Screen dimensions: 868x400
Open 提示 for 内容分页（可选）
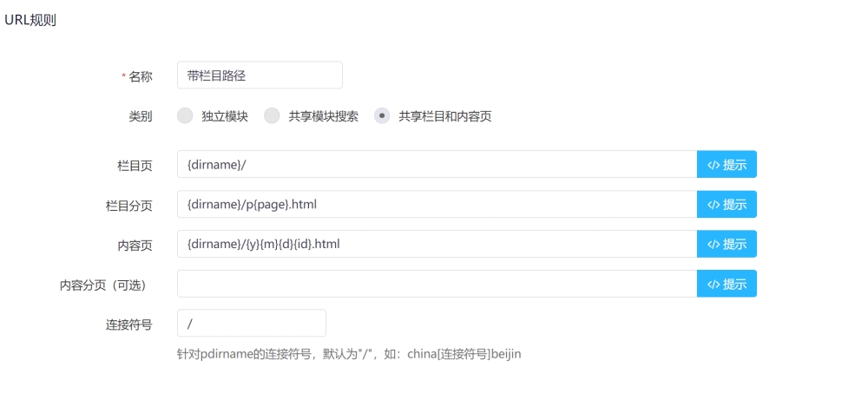(727, 284)
